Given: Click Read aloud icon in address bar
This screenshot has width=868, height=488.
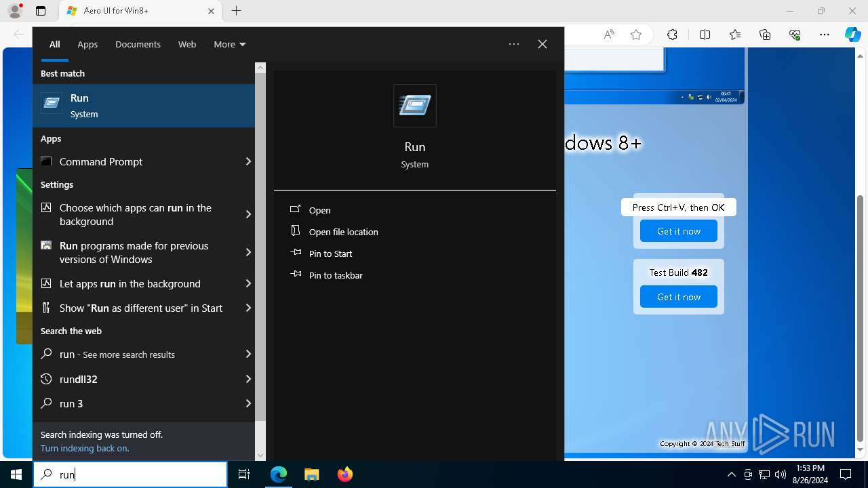Looking at the screenshot, I should coord(609,35).
